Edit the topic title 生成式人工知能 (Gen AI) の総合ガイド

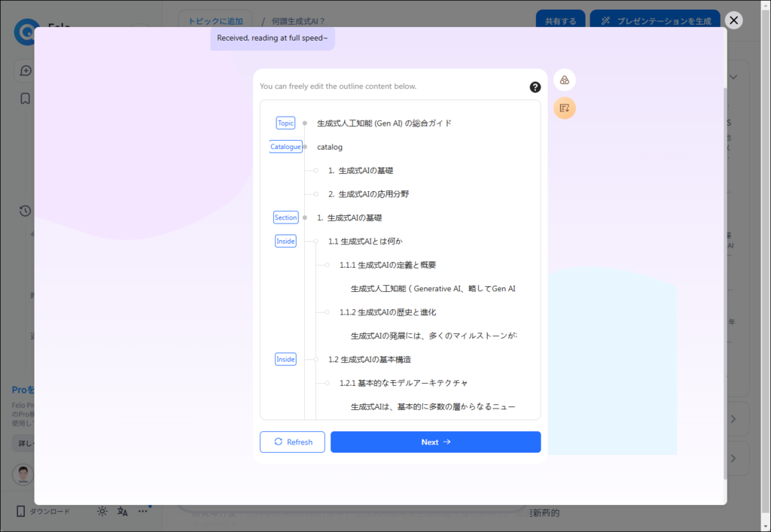tap(384, 123)
